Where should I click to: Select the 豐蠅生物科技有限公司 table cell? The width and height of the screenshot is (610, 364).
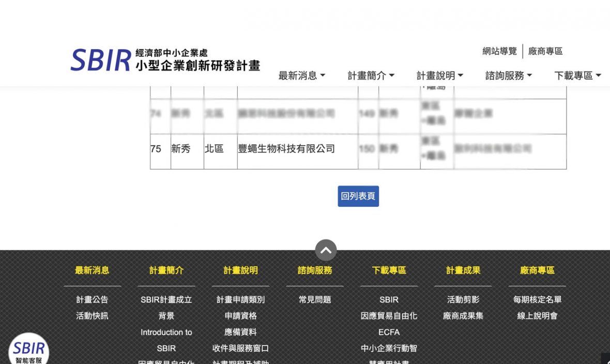286,149
